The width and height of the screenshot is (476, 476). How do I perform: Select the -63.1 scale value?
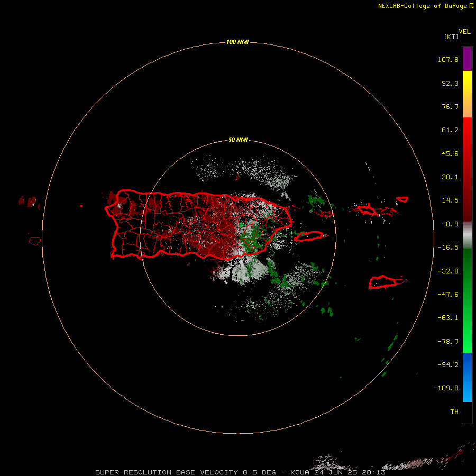448,318
